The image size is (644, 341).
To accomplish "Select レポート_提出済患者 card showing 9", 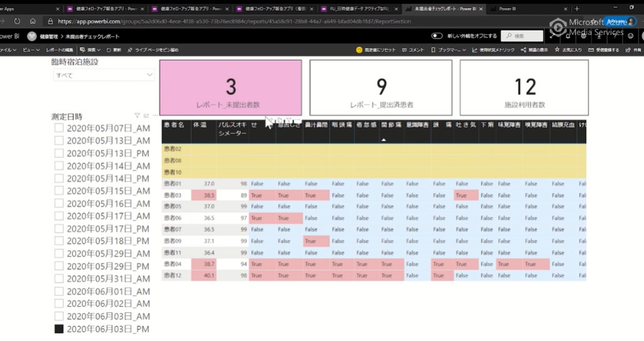I will coord(381,87).
